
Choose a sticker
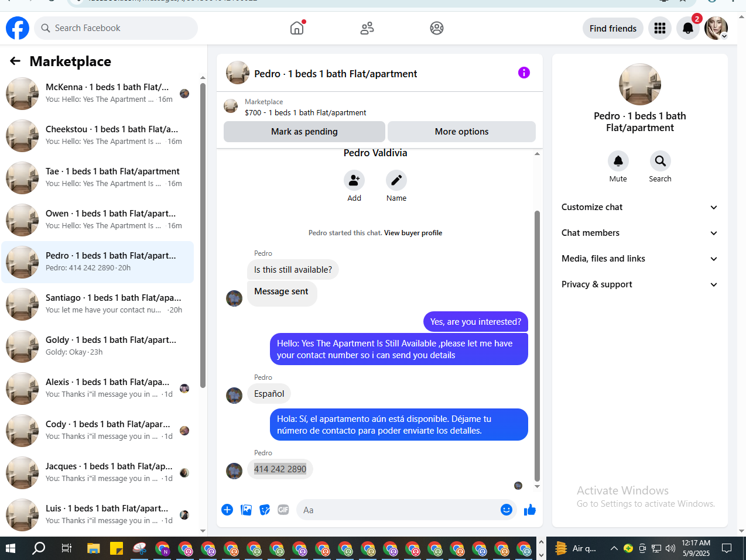point(265,510)
